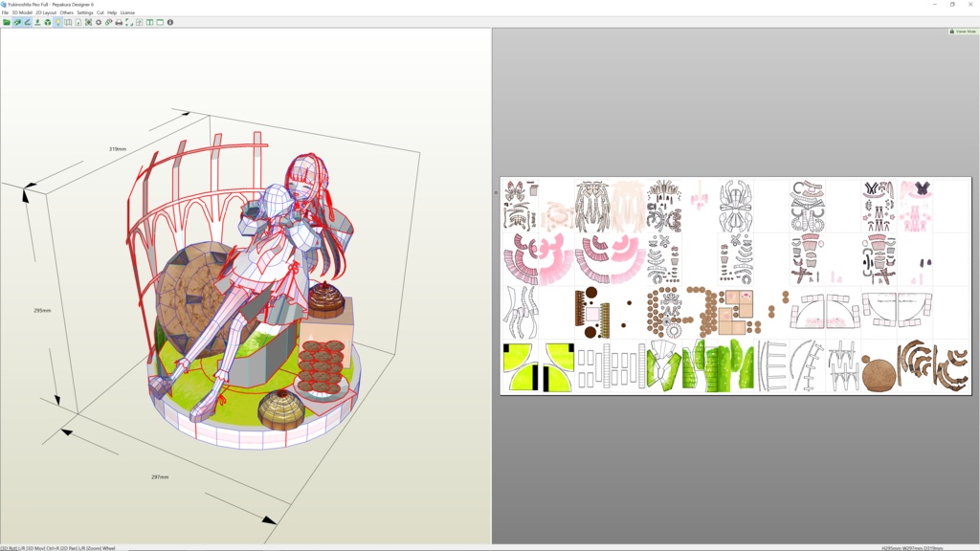Image resolution: width=980 pixels, height=551 pixels.
Task: Select the brown sphere part in layout
Action: 879,374
